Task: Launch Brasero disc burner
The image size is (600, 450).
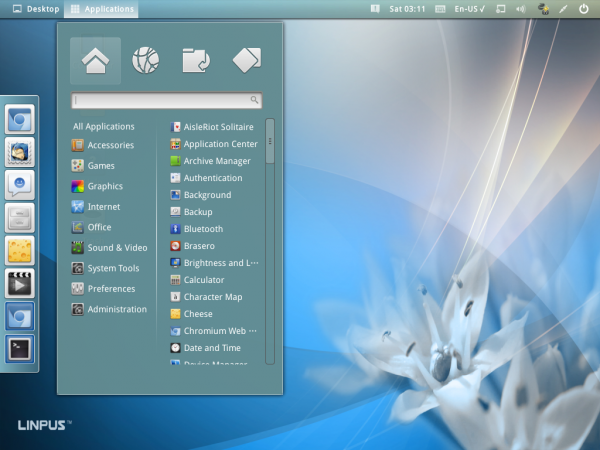Action: tap(192, 246)
